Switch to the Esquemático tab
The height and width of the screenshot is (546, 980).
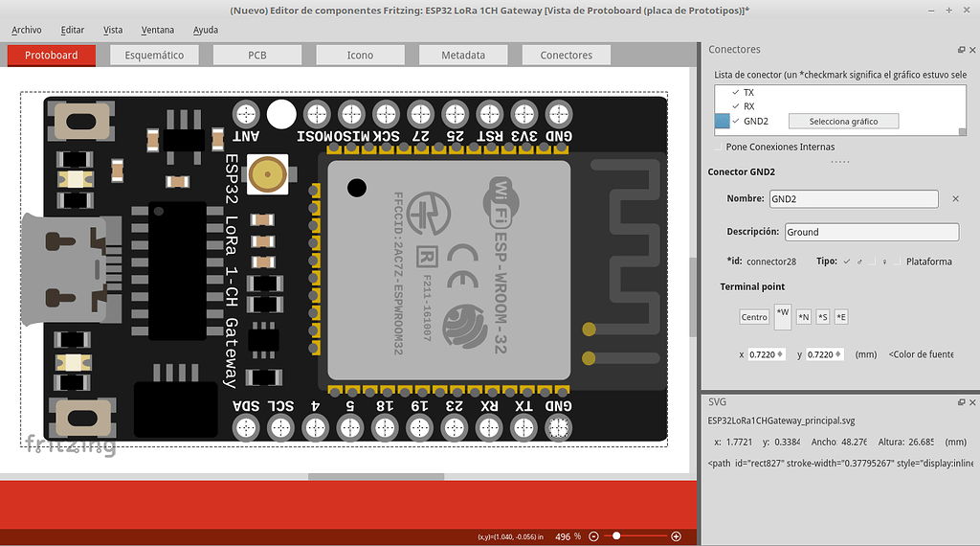pyautogui.click(x=154, y=56)
